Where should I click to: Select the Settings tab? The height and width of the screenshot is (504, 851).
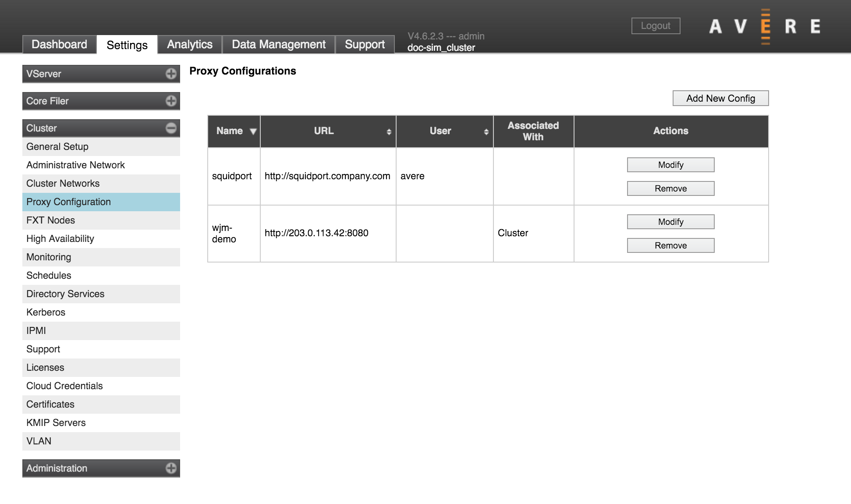(127, 45)
